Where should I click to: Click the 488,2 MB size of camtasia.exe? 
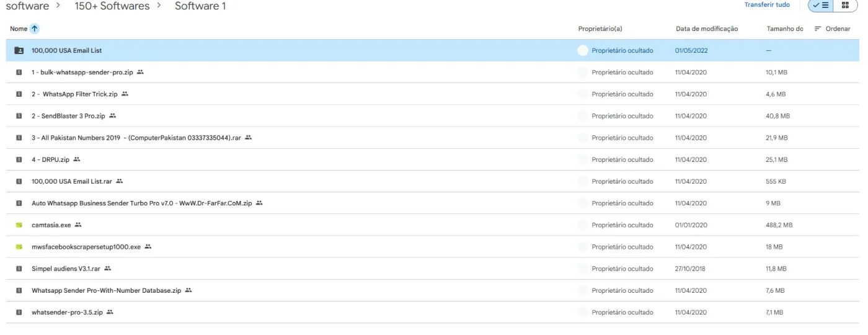coord(779,225)
